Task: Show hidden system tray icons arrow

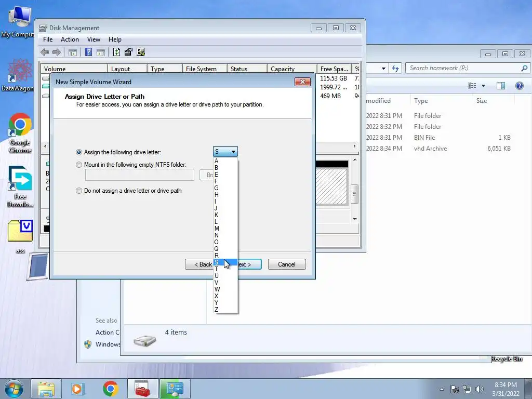Action: 442,389
